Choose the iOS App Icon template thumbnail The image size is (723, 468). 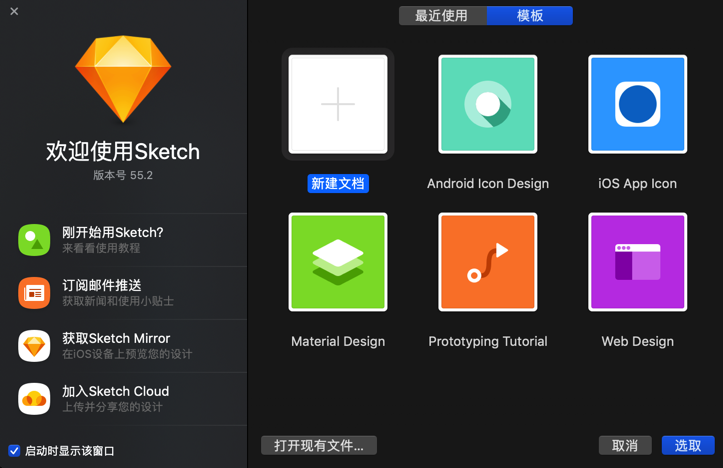(638, 104)
